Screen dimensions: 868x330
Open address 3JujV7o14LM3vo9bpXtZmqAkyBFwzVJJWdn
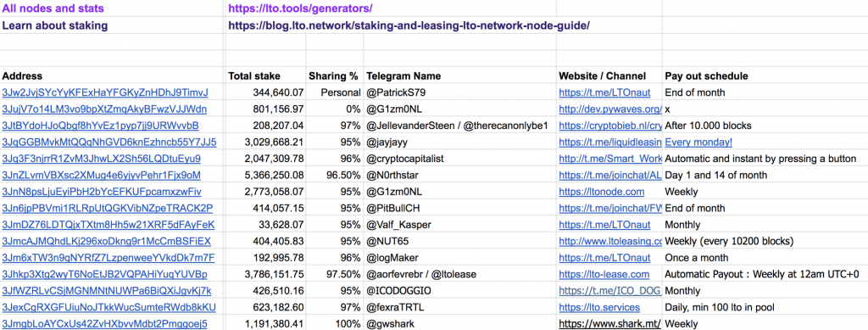tap(104, 109)
